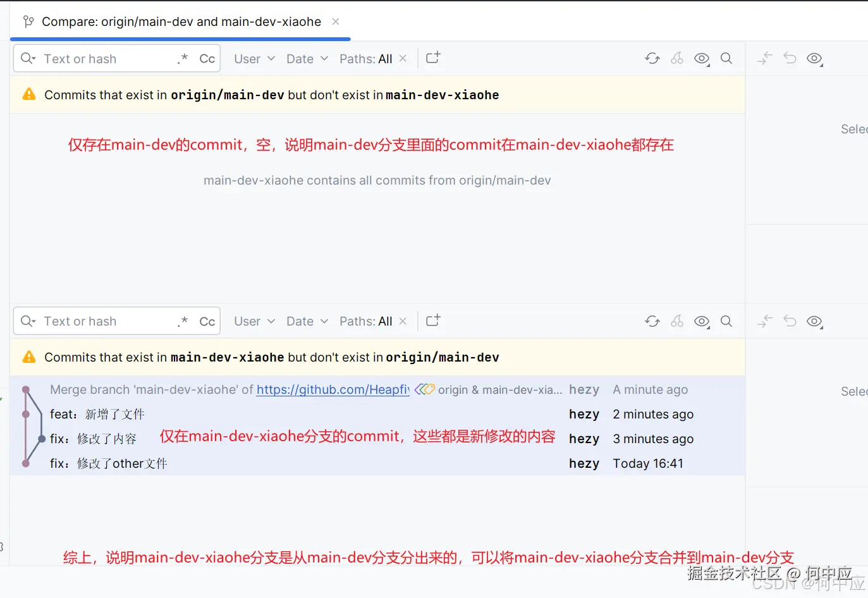
Task: Open the github.com/Heapfi link
Action: 333,389
